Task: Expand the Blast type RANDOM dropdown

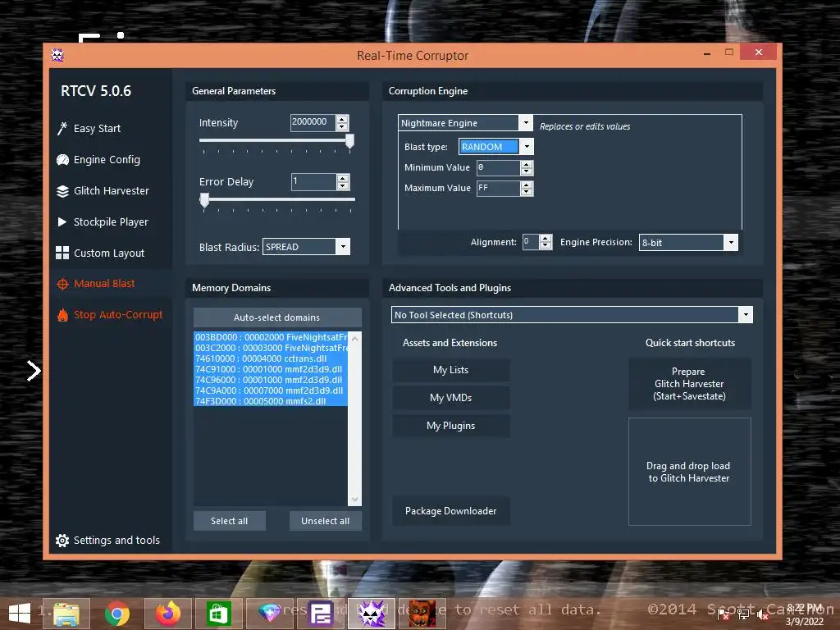Action: click(527, 146)
